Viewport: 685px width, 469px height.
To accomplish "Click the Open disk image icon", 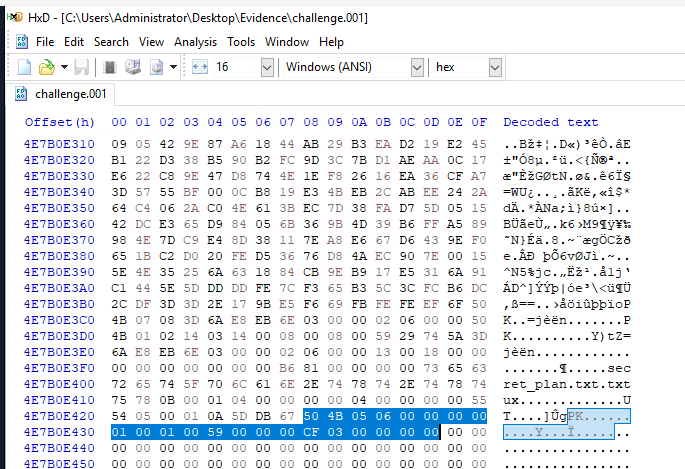I will [156, 67].
